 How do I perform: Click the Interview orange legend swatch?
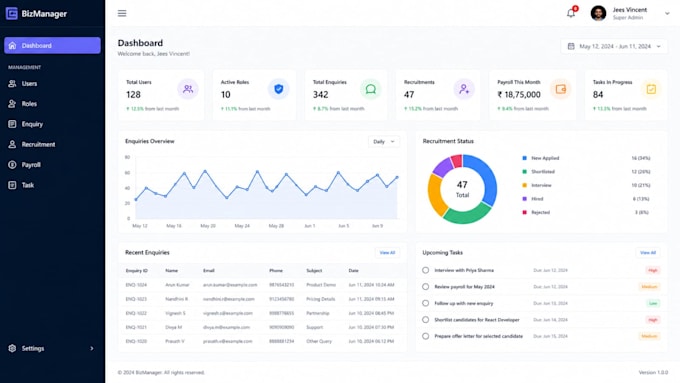pos(524,185)
